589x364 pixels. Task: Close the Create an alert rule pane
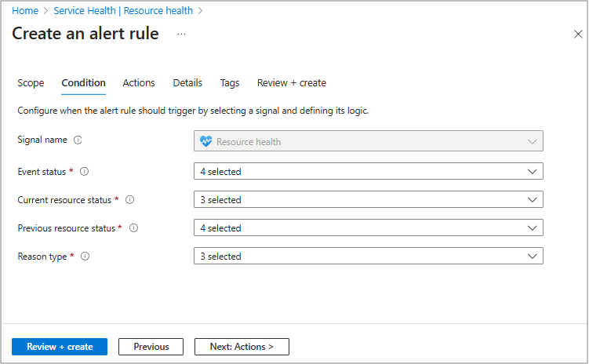tap(578, 35)
